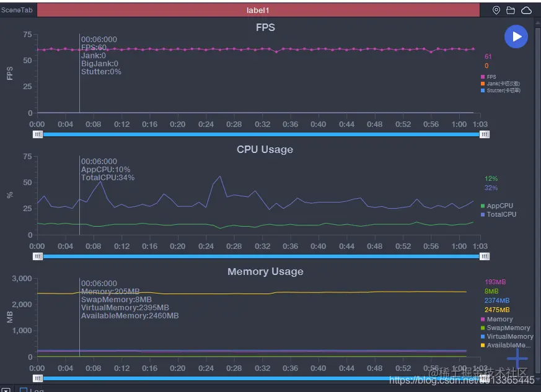Click the SwapMemory:8MB tooltip line

[117, 300]
